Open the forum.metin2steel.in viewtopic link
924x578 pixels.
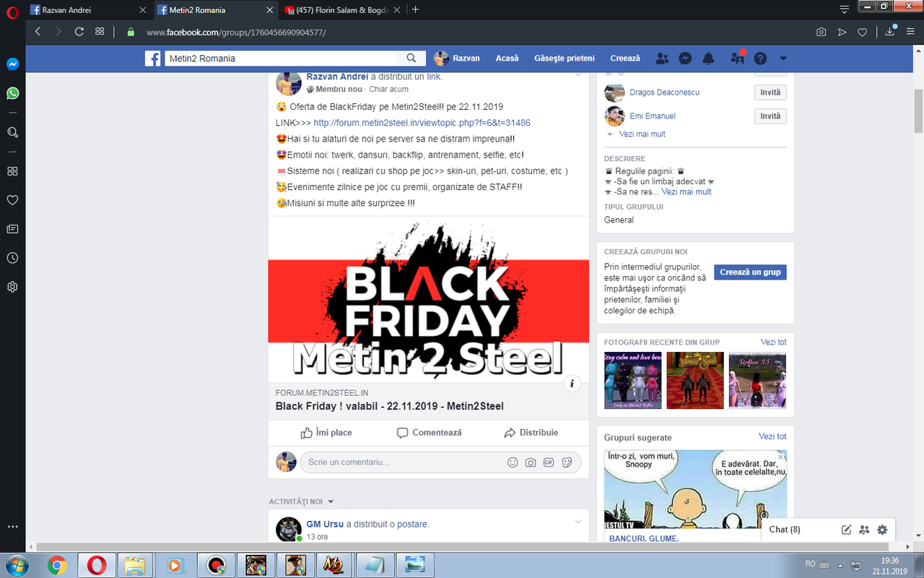coord(422,123)
